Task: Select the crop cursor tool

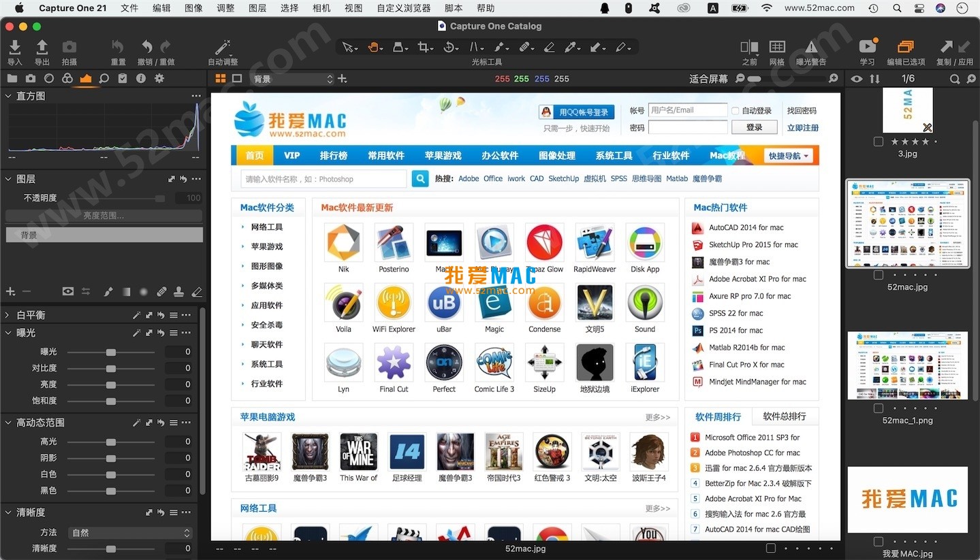Action: [424, 47]
